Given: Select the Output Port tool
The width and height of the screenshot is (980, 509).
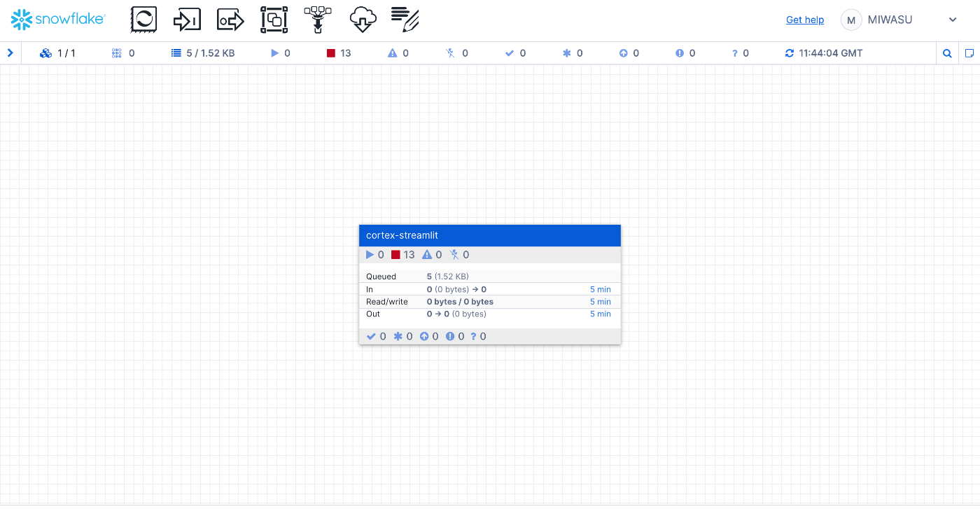Looking at the screenshot, I should coord(230,20).
